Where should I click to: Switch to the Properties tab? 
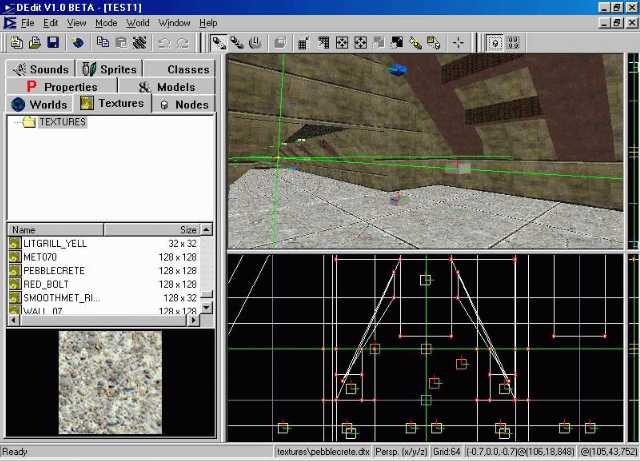coord(62,87)
